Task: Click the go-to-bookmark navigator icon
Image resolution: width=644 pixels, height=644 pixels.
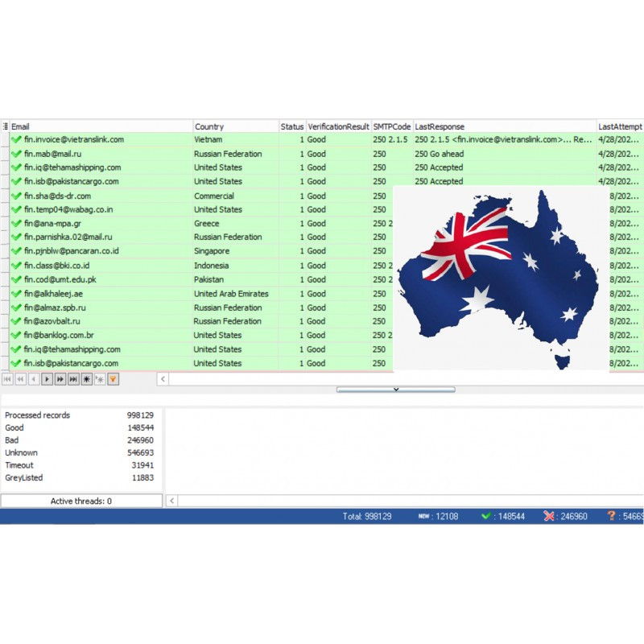Action: pyautogui.click(x=100, y=378)
